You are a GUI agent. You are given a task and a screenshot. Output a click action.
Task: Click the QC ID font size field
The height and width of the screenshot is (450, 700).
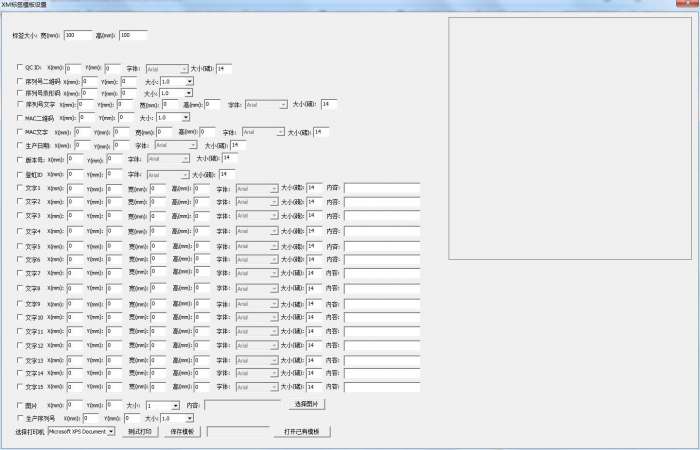(x=224, y=69)
